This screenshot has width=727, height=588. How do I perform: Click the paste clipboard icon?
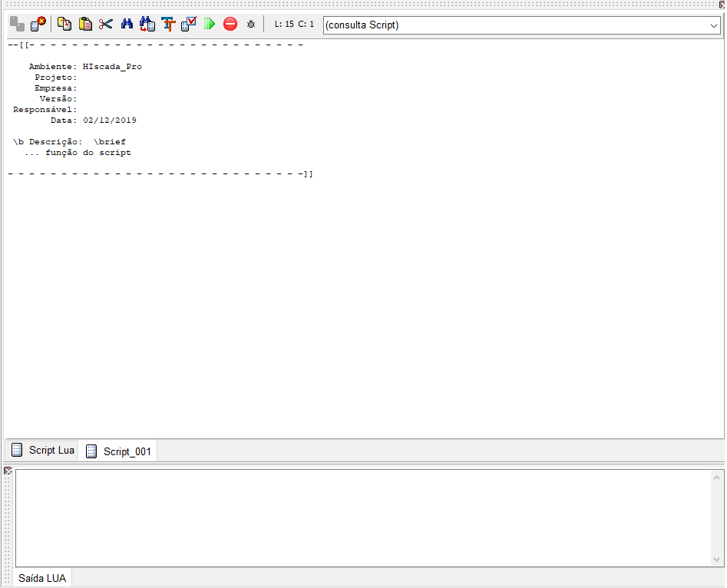(x=85, y=24)
